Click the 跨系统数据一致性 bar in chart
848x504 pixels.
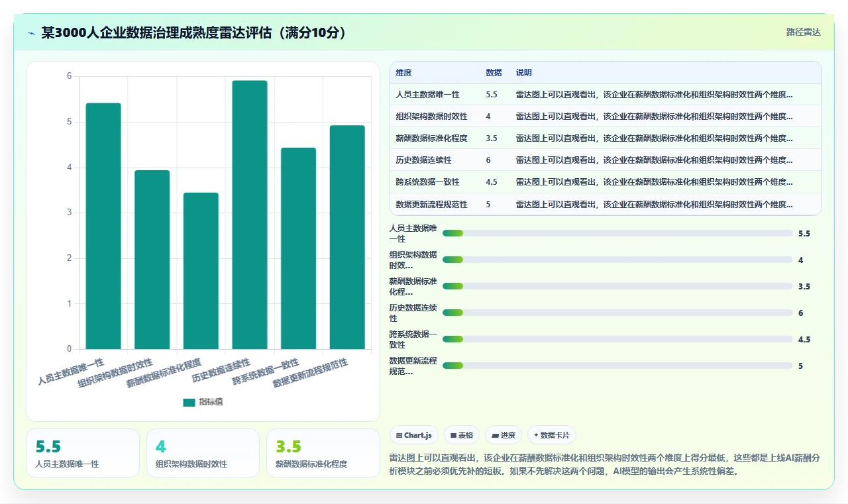point(299,248)
